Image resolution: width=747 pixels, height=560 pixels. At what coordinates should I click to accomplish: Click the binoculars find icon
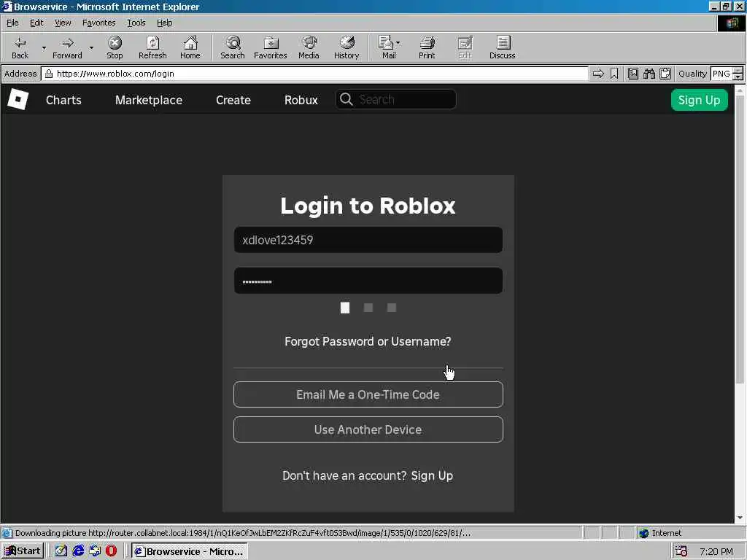[x=649, y=74]
